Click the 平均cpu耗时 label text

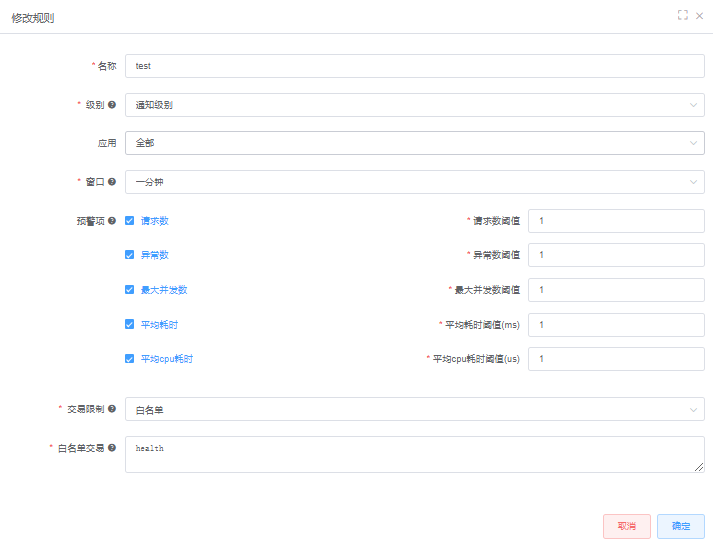click(167, 359)
